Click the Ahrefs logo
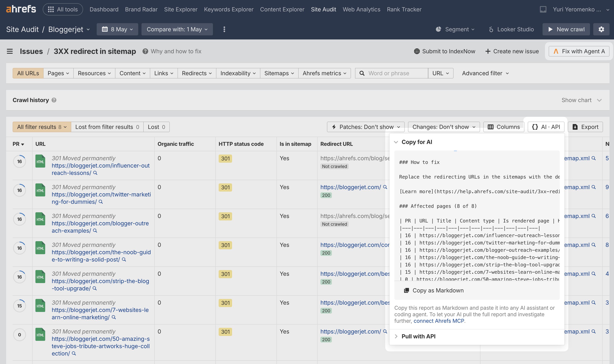 (x=21, y=9)
